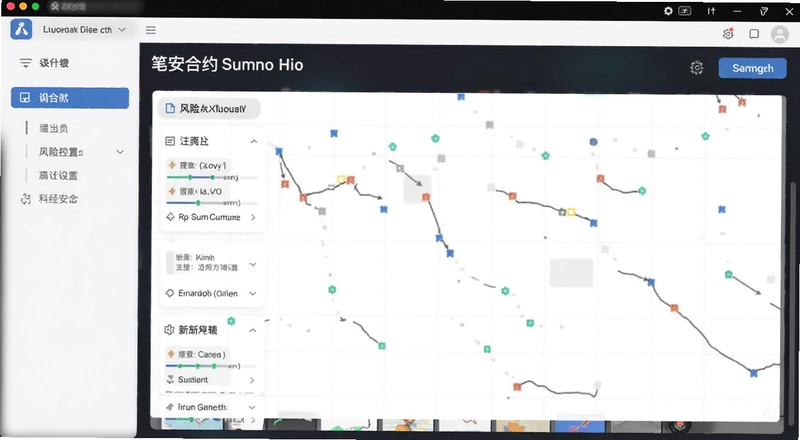Click the cube icon beside the 新 section header
Image resolution: width=800 pixels, height=440 pixels.
click(169, 330)
